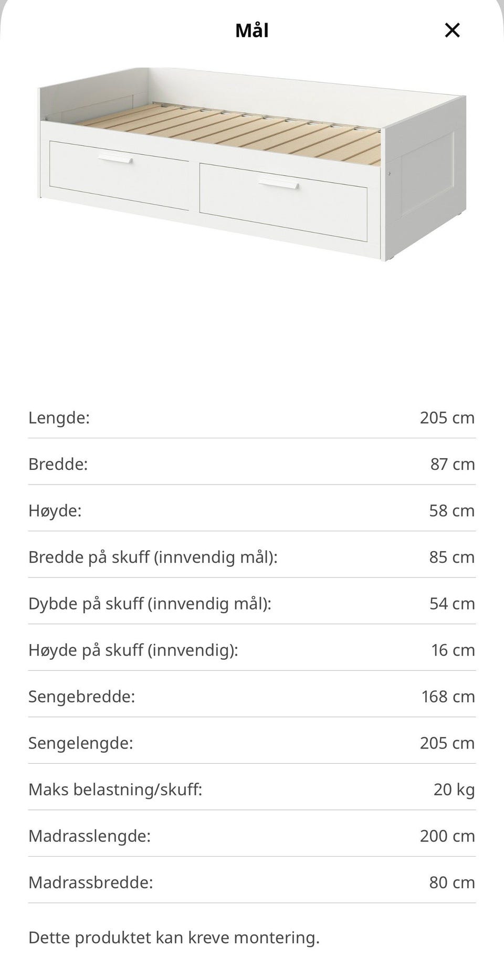Click the Bredde på skuff row

[252, 557]
